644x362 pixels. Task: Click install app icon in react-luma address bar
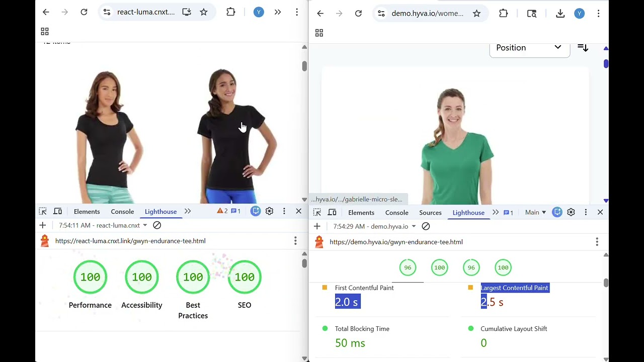point(187,12)
